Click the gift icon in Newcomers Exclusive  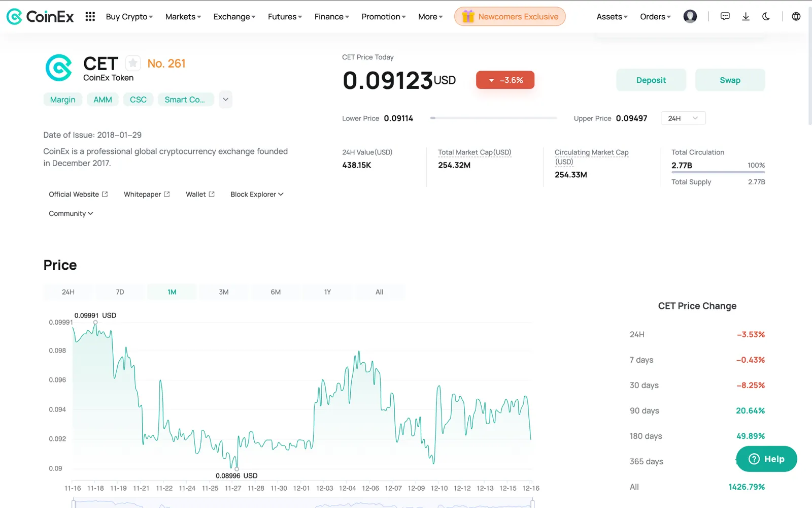coord(468,17)
